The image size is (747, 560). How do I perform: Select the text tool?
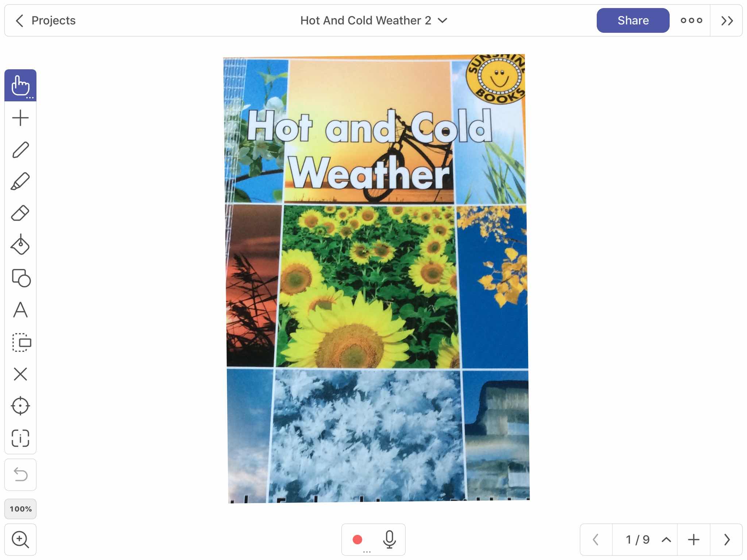point(20,310)
